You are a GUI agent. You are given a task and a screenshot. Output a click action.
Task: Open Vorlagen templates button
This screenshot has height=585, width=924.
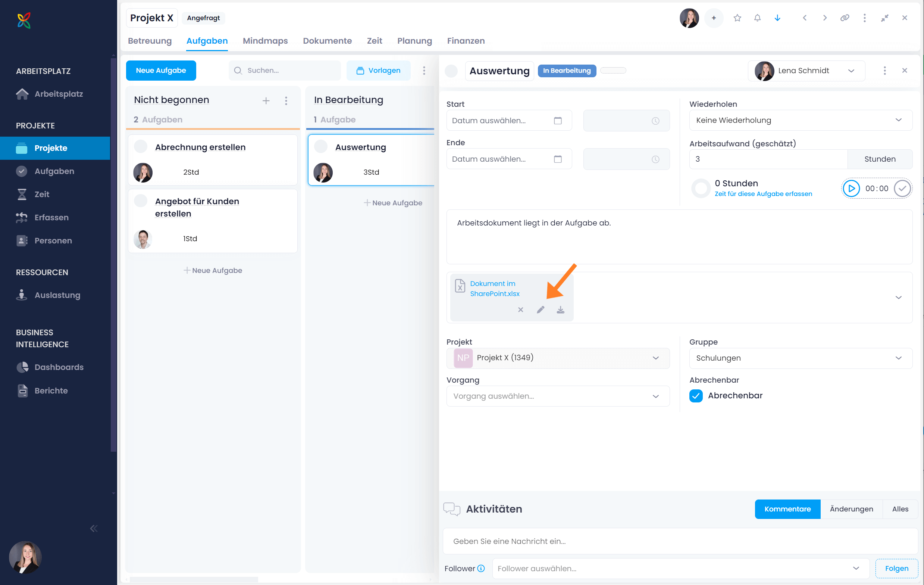pyautogui.click(x=378, y=71)
